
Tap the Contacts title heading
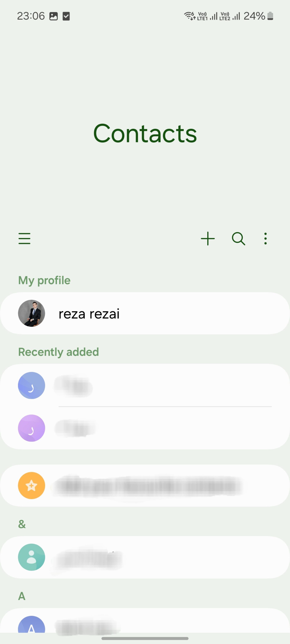point(145,134)
